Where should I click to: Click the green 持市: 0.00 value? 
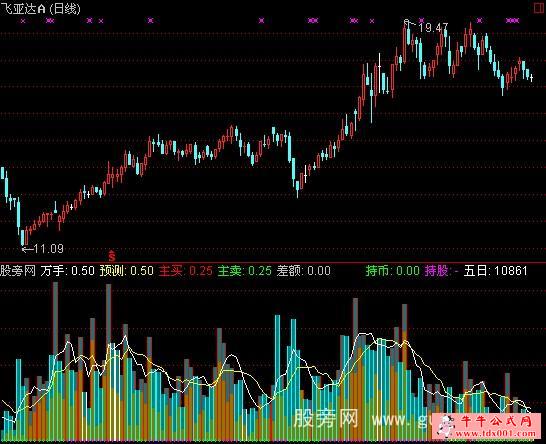[x=393, y=271]
